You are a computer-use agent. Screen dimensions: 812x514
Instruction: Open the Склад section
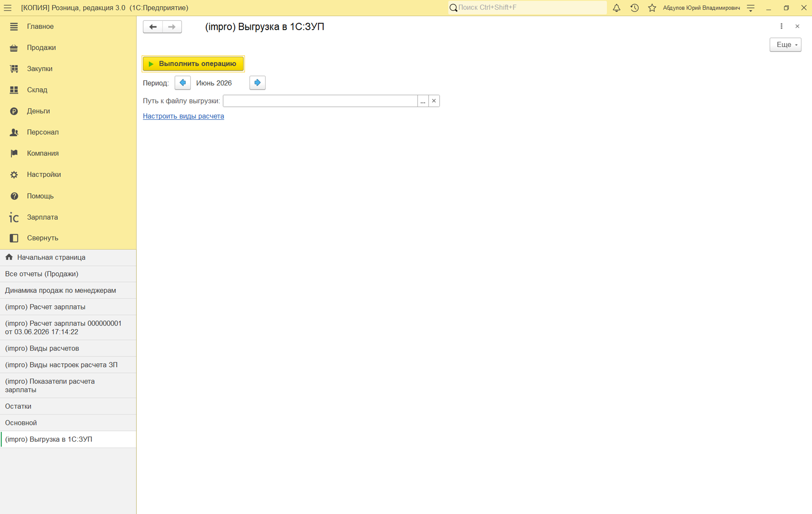pyautogui.click(x=68, y=90)
